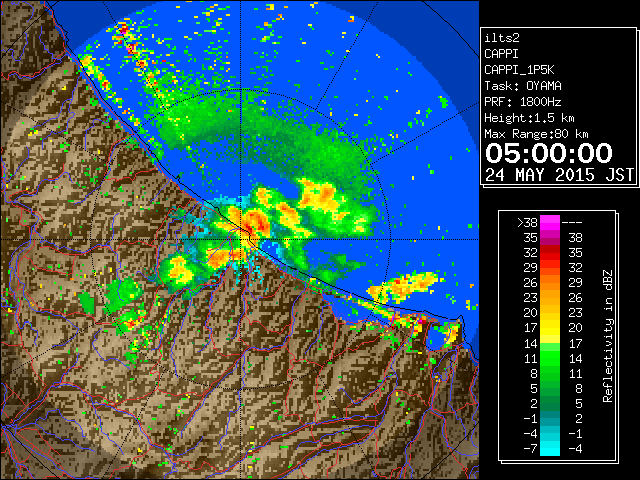This screenshot has height=480, width=640.
Task: Click the isolated echo cell offshore to the southeast
Action: pyautogui.click(x=404, y=286)
